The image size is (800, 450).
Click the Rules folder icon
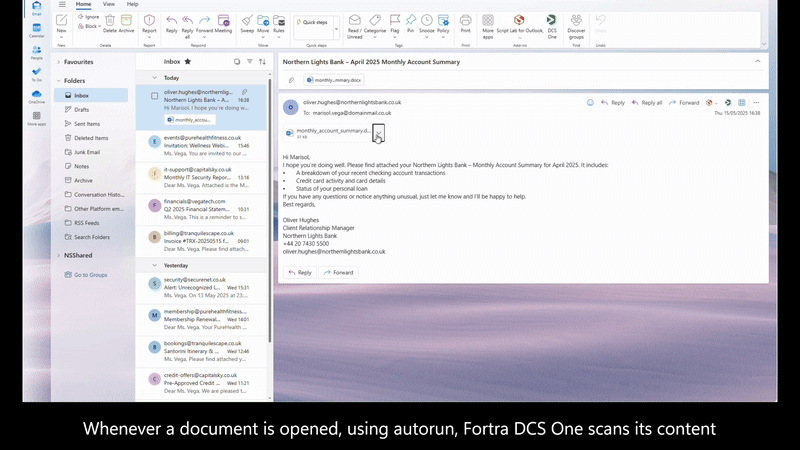click(x=279, y=20)
